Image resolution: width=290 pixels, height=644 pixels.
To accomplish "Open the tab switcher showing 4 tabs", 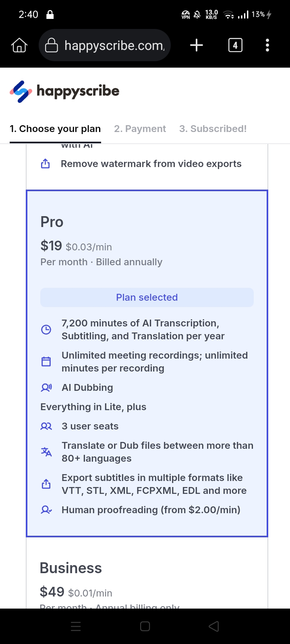I will point(235,45).
